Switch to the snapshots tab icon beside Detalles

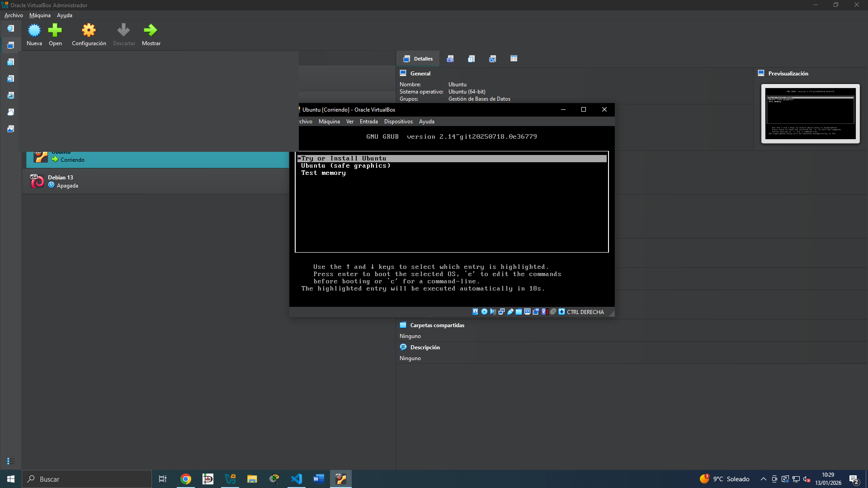tap(450, 59)
